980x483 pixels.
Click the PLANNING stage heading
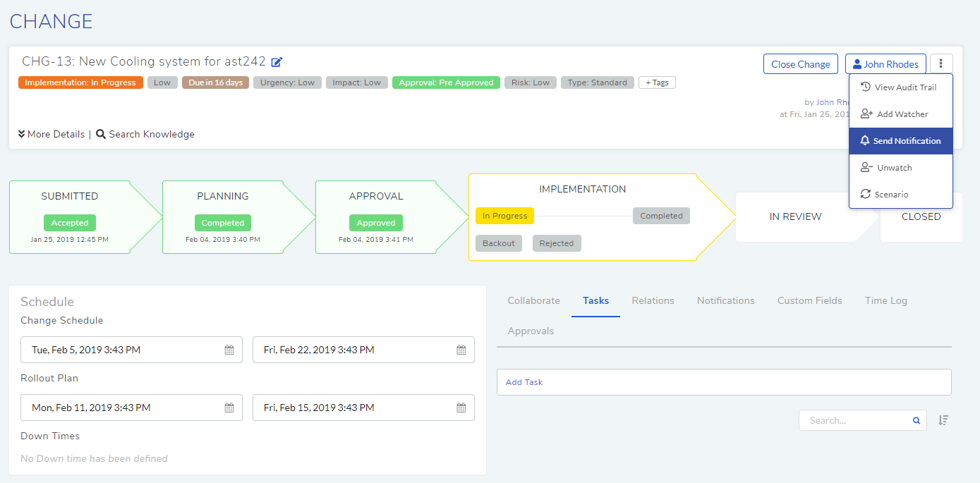click(223, 196)
